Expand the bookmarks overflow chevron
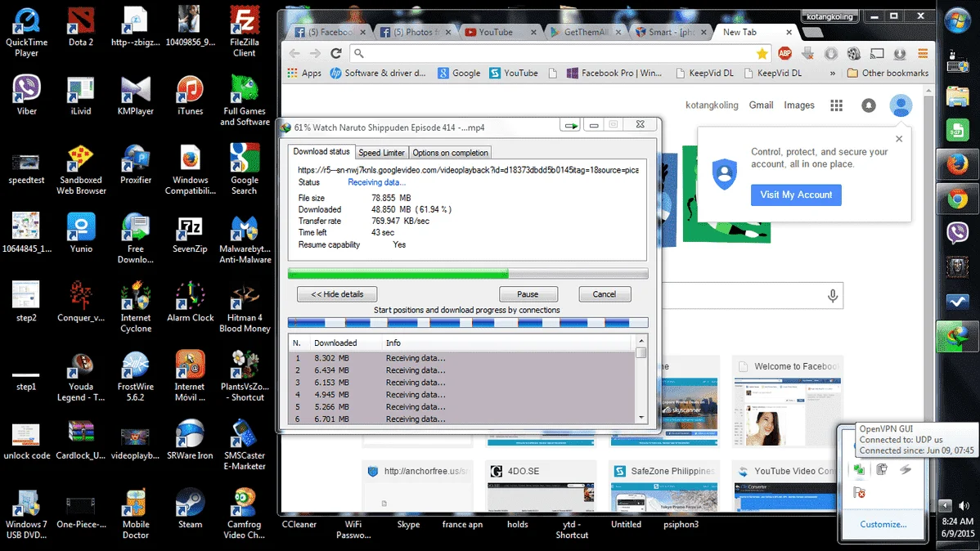The image size is (980, 551). tap(833, 73)
